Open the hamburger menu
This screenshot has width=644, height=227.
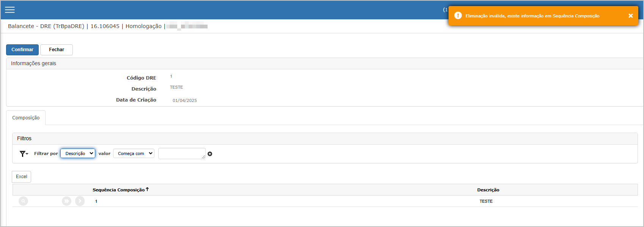click(x=10, y=10)
